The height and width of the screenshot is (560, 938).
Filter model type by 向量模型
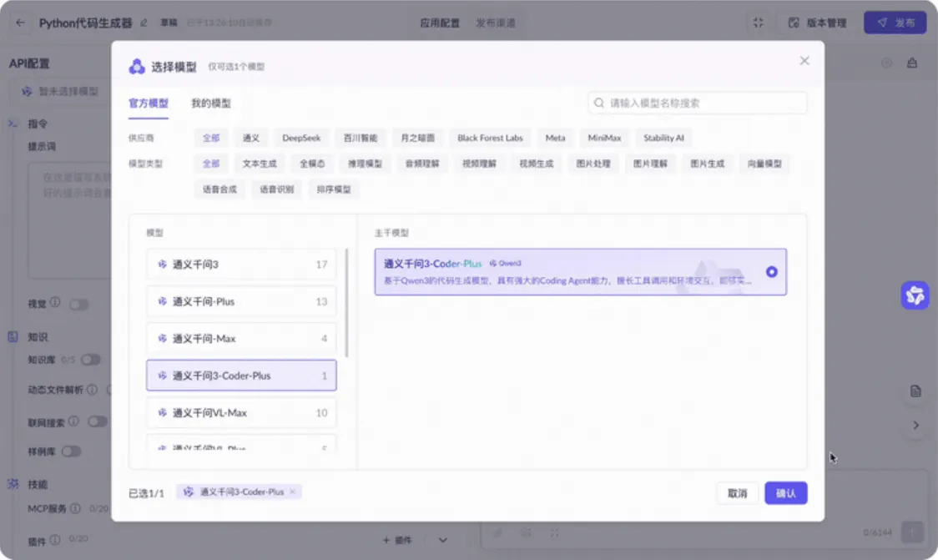coord(764,164)
